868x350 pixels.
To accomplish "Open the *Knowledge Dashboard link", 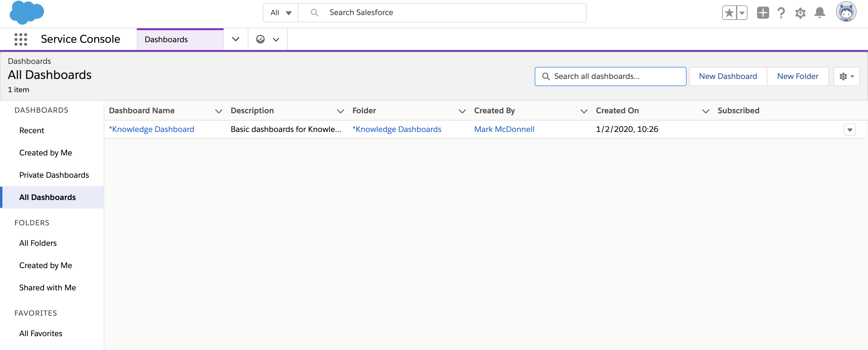I will pos(151,129).
